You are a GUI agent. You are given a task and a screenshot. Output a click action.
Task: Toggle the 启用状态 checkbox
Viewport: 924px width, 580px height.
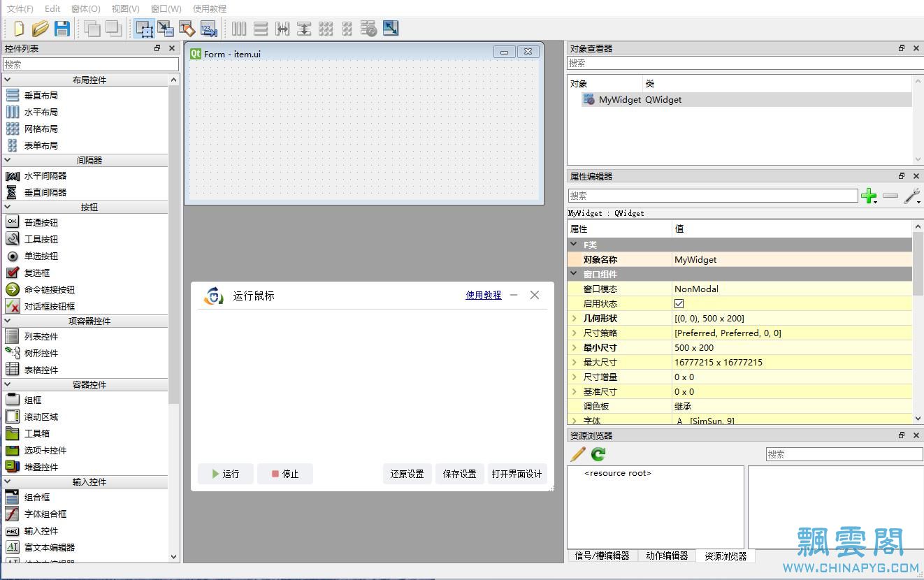click(x=679, y=303)
